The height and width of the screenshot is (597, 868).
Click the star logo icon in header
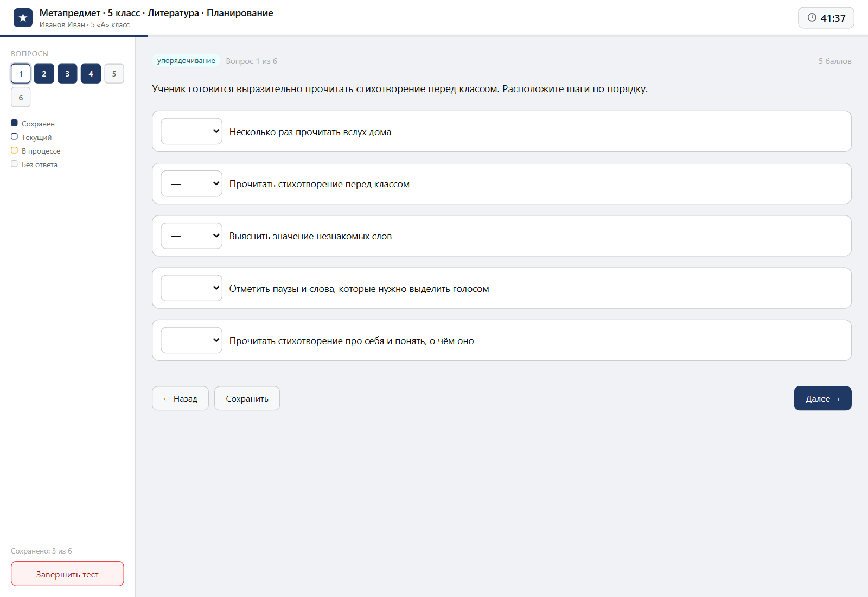(x=23, y=18)
